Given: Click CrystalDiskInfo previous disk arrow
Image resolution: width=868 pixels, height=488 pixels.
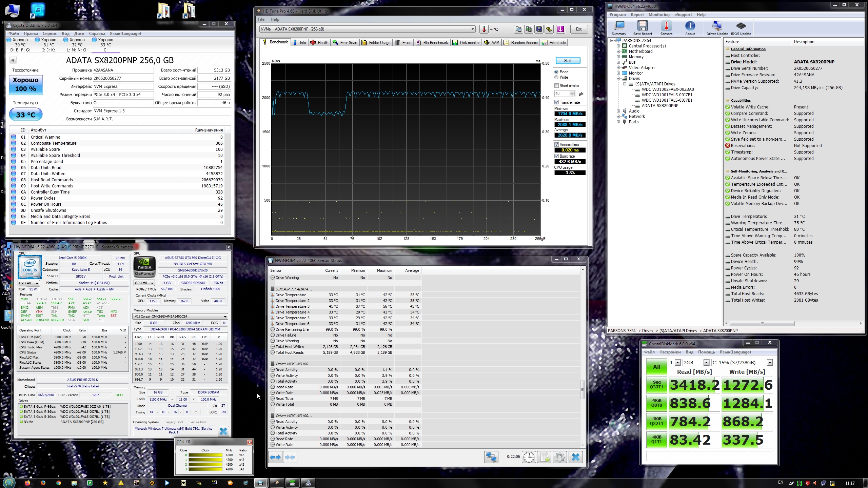Looking at the screenshot, I should [13, 60].
